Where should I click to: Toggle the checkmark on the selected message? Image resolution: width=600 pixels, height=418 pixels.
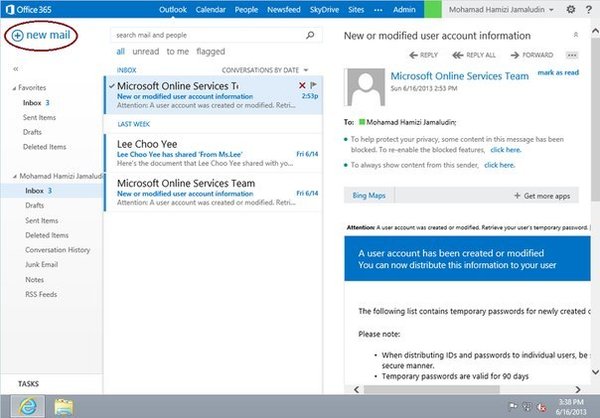(x=110, y=86)
